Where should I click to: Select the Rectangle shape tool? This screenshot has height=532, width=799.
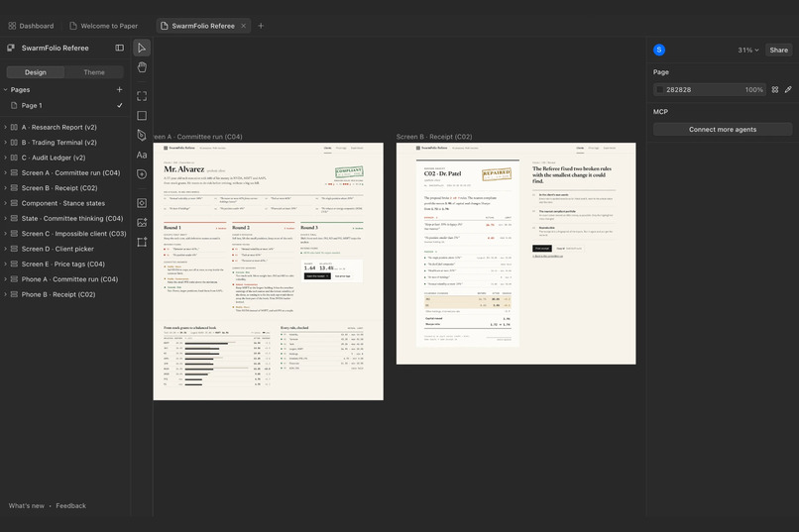point(142,116)
